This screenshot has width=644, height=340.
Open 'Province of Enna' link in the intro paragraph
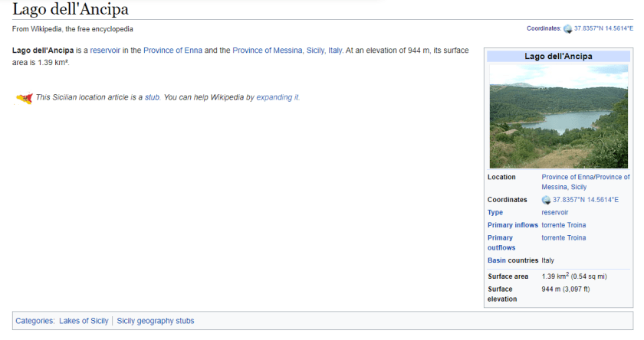[172, 51]
